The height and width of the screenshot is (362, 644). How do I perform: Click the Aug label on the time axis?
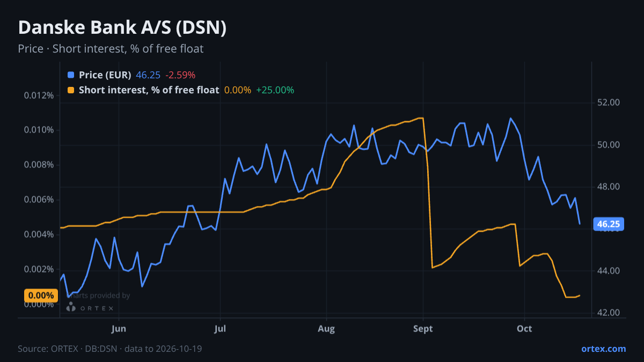[x=326, y=328]
